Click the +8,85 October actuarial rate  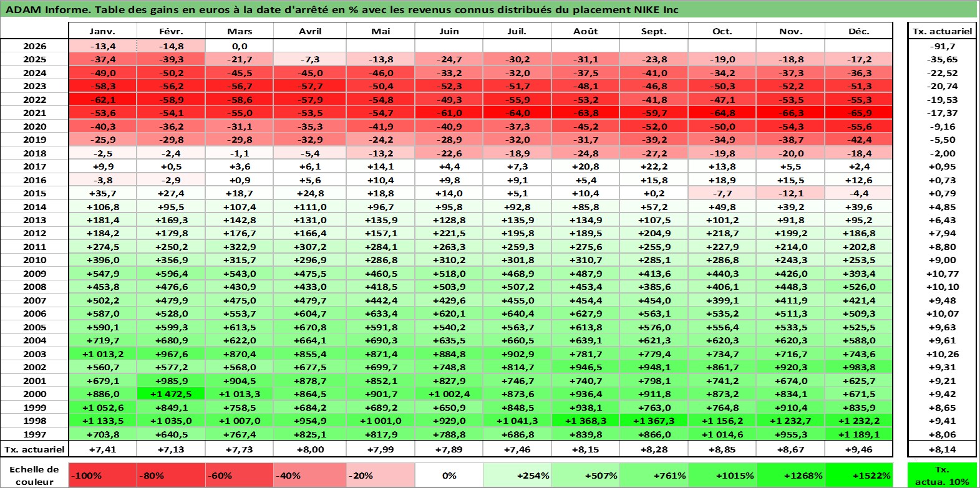click(x=722, y=449)
